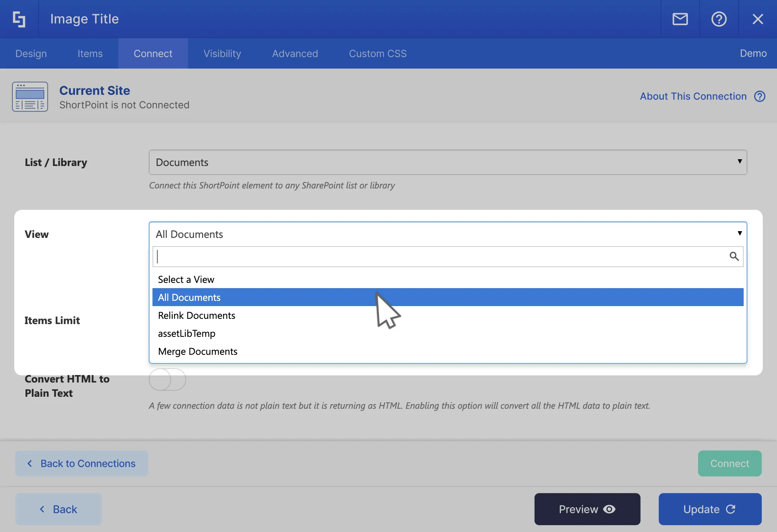The height and width of the screenshot is (532, 777).
Task: Click Back to Connections button
Action: click(x=82, y=463)
